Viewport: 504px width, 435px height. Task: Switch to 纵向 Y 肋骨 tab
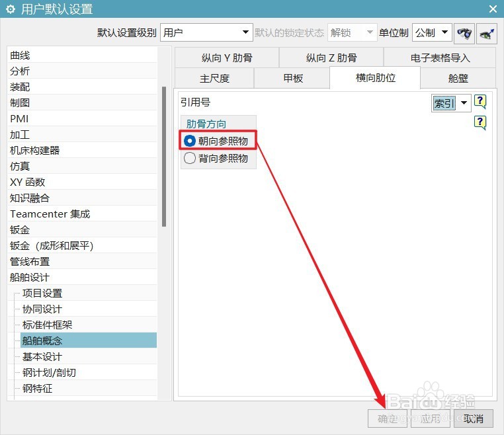pos(227,58)
